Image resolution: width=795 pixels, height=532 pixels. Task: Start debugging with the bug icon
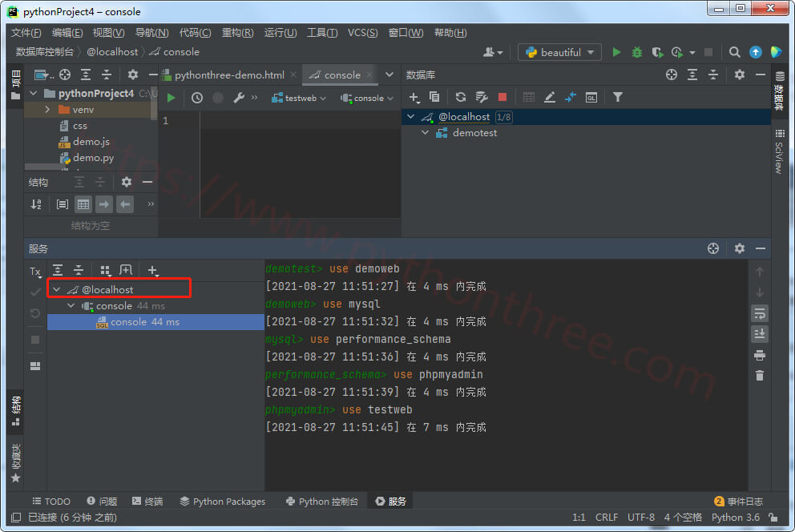(x=637, y=52)
